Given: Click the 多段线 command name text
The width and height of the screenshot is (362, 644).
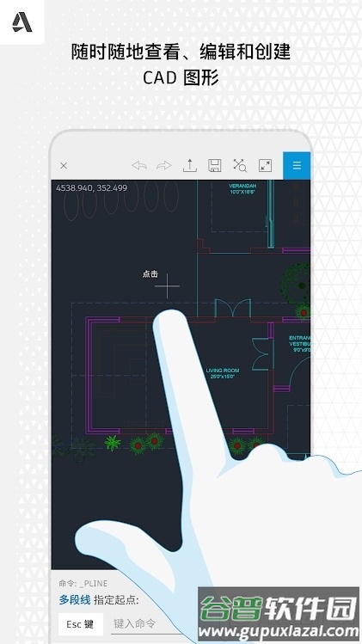Looking at the screenshot, I should pos(74,599).
